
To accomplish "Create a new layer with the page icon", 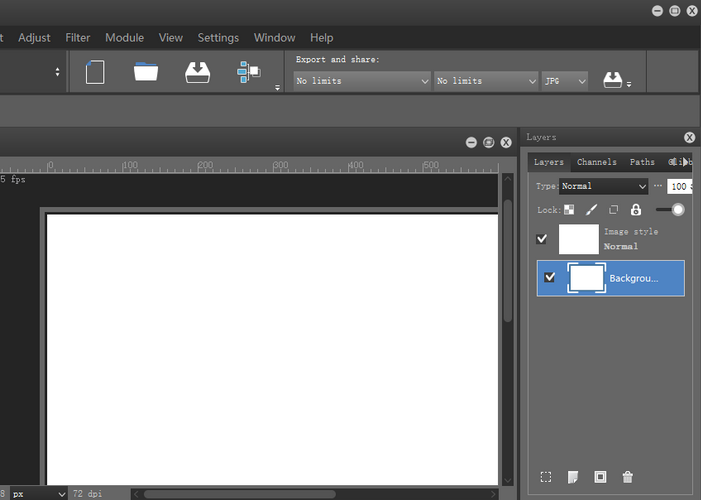I will [573, 478].
